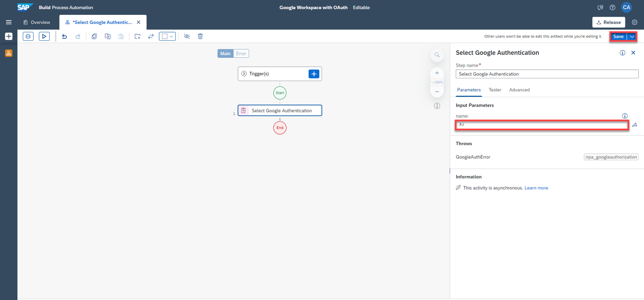The image size is (644, 300).
Task: Click the swap arrows toolbar icon
Action: pyautogui.click(x=151, y=36)
